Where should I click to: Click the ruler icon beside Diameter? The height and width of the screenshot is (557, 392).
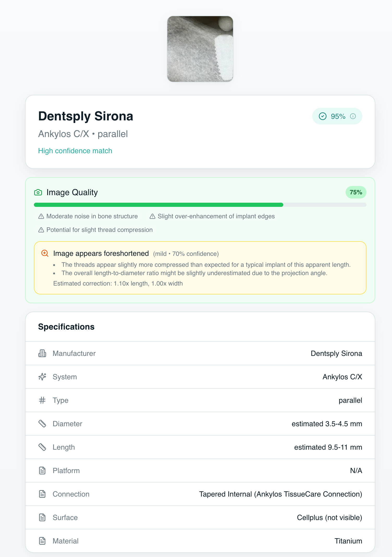pos(42,424)
